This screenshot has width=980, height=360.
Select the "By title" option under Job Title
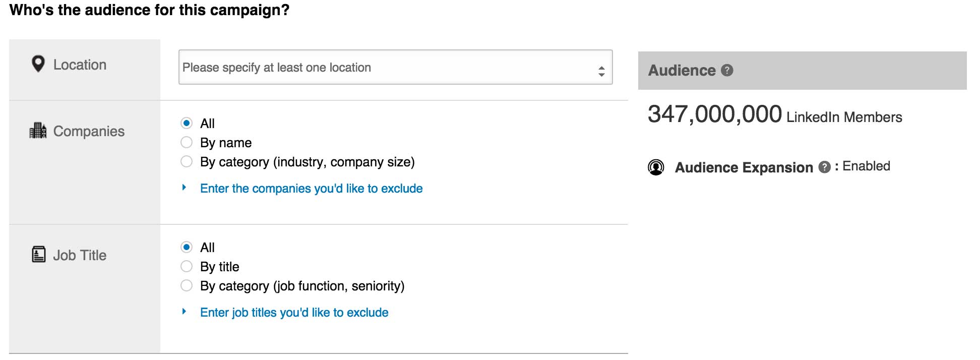click(187, 266)
